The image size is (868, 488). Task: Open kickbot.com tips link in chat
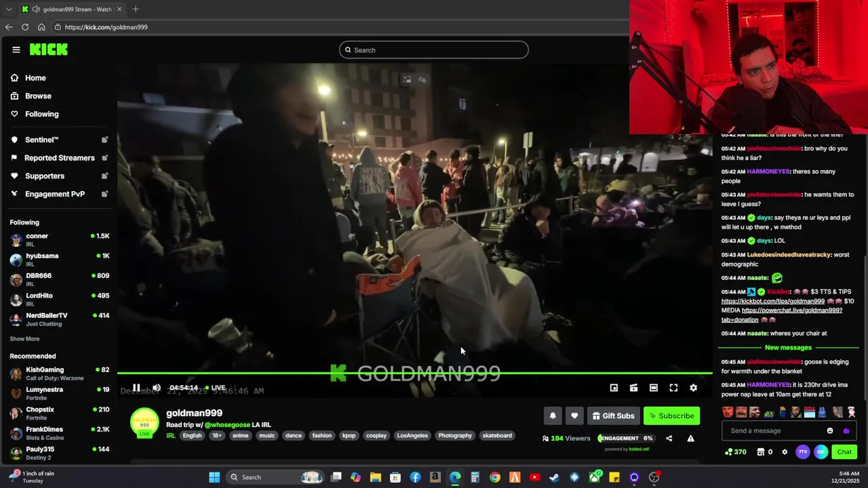click(773, 301)
